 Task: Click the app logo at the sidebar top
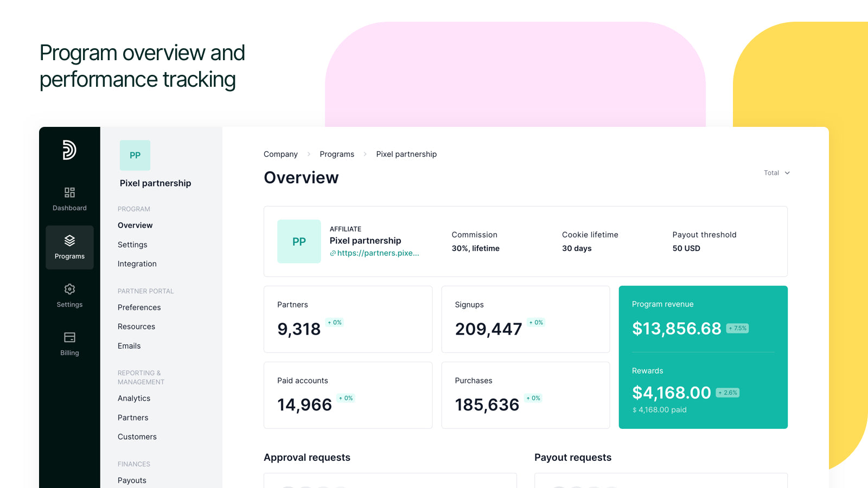click(69, 150)
